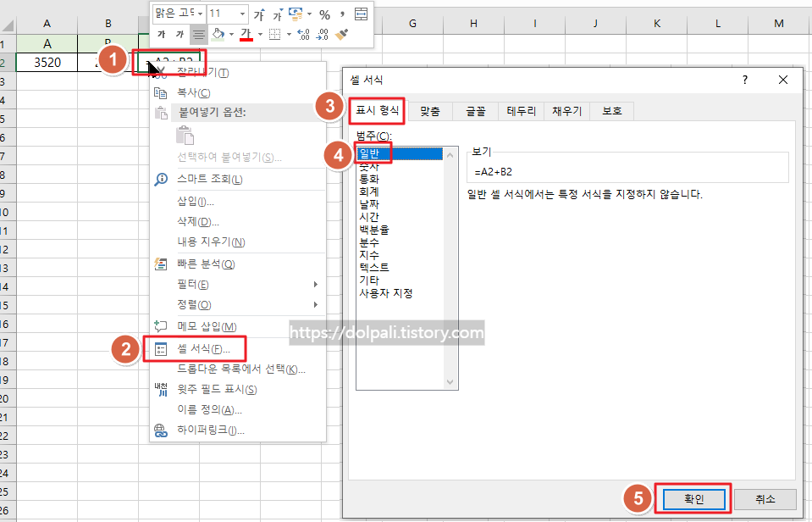Image resolution: width=812 pixels, height=522 pixels.
Task: Open the font size dropdown
Action: 241,13
